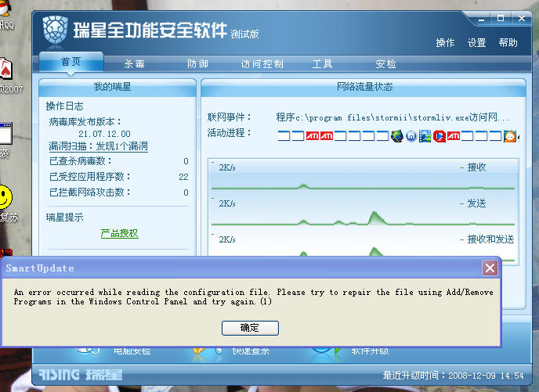Viewport: 539px width, 392px height.
Task: Click the 联网事件 label
Action: 230,117
